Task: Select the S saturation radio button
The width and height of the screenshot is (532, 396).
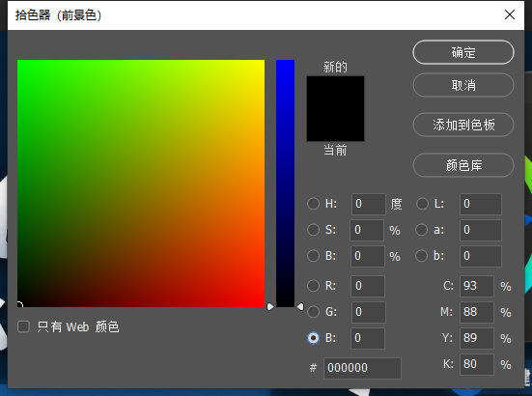Action: [x=313, y=230]
